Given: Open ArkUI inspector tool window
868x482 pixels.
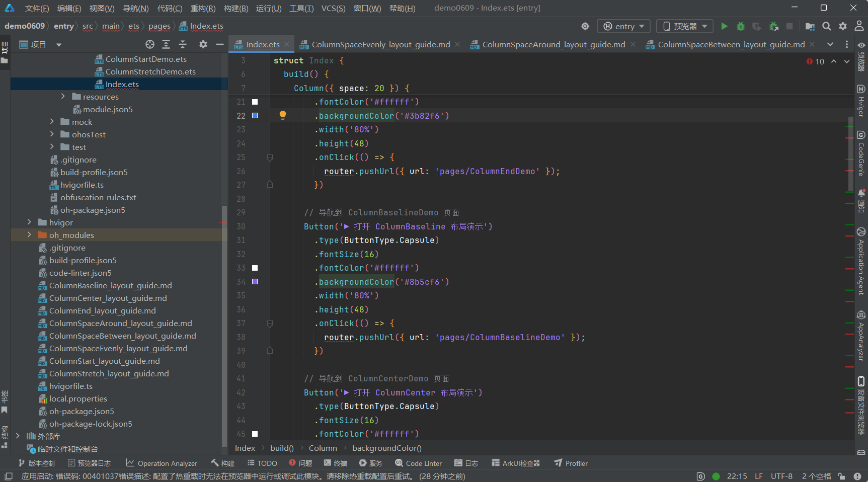Looking at the screenshot, I should point(516,463).
